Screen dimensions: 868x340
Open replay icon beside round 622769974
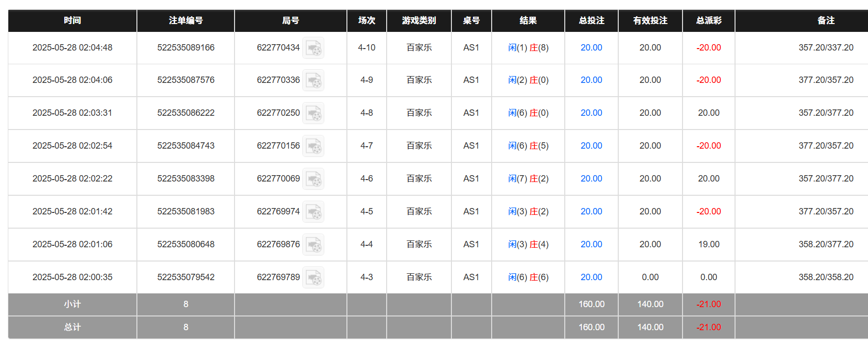click(313, 212)
